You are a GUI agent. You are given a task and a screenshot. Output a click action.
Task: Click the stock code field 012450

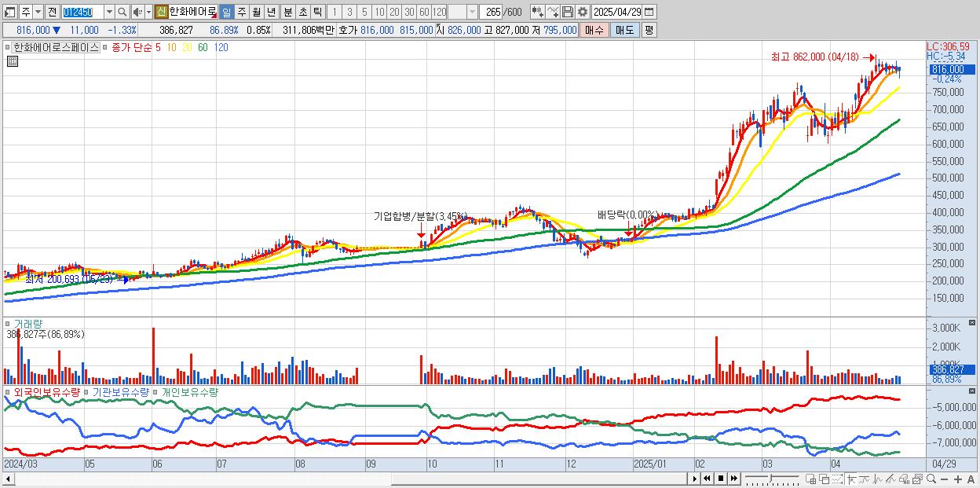pyautogui.click(x=82, y=12)
